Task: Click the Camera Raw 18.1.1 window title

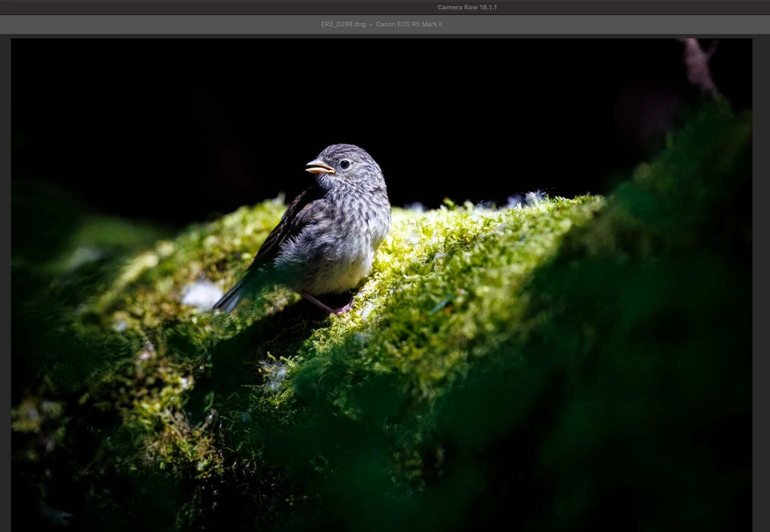Action: [x=467, y=7]
